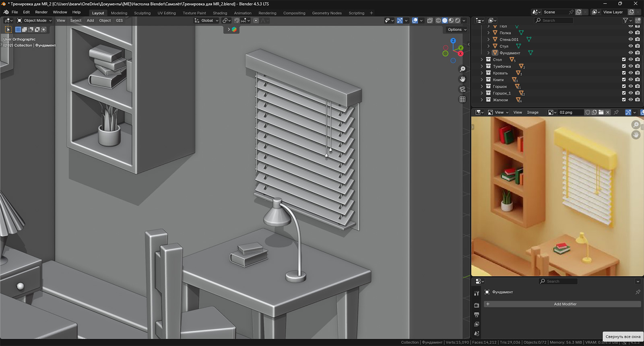Switch to wireframe viewport shading
This screenshot has height=346, width=644.
[x=438, y=21]
